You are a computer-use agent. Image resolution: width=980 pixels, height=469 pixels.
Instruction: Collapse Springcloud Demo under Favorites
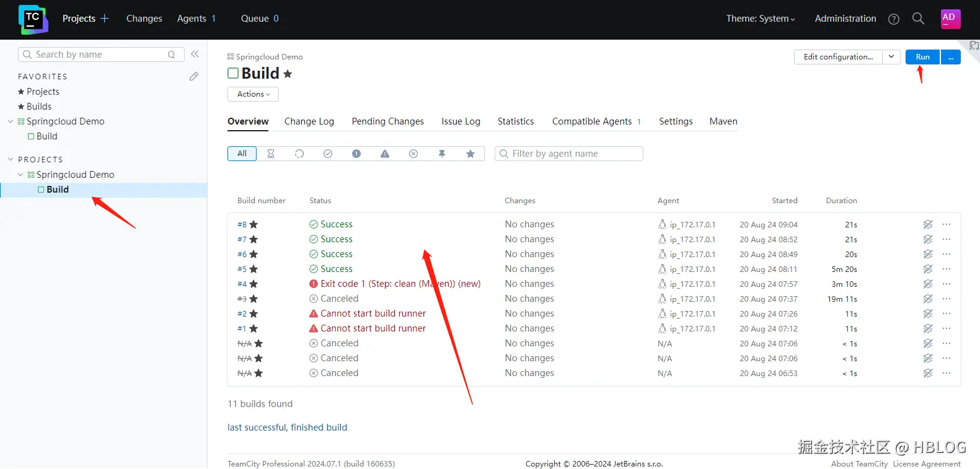tap(11, 121)
